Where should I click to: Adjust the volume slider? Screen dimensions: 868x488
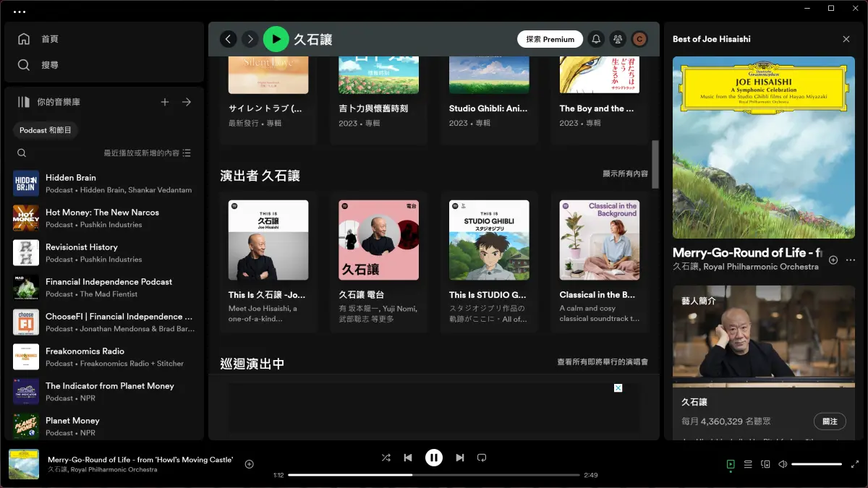pyautogui.click(x=817, y=464)
